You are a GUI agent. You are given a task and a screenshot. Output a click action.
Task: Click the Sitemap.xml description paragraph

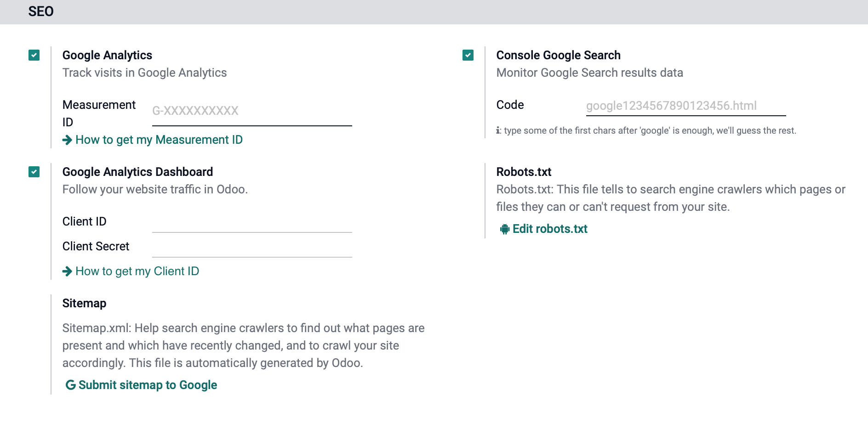243,345
